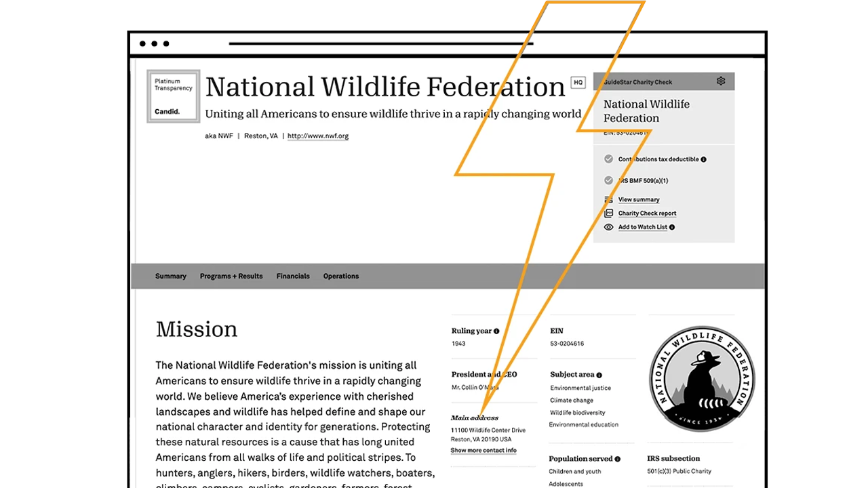Viewport: 868px width, 488px height.
Task: Click checkmark beside IRS BMF 509(a)(1)
Action: (x=608, y=181)
